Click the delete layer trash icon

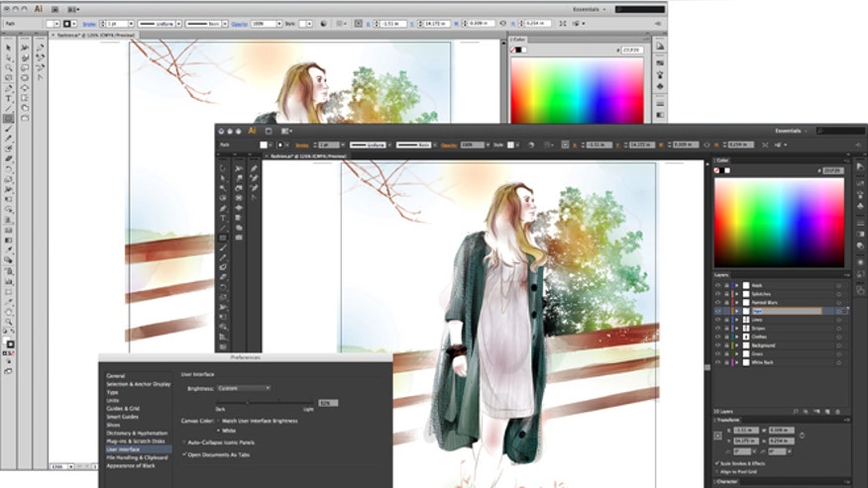[837, 412]
